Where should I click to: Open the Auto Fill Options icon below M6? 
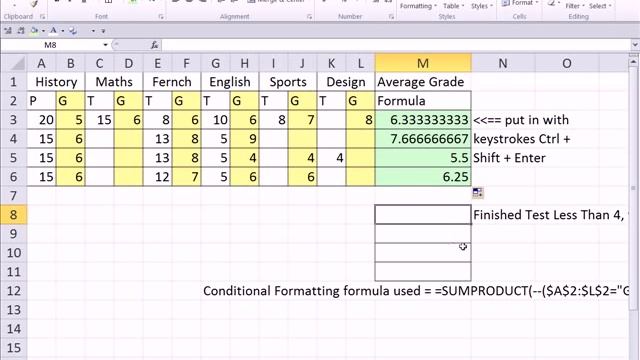tap(478, 193)
